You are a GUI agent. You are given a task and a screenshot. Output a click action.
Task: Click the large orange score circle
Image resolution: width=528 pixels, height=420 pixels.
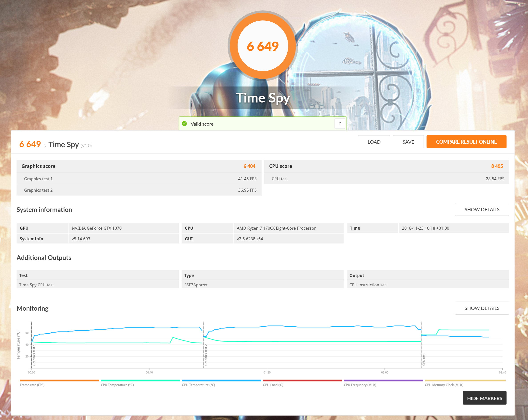point(263,46)
